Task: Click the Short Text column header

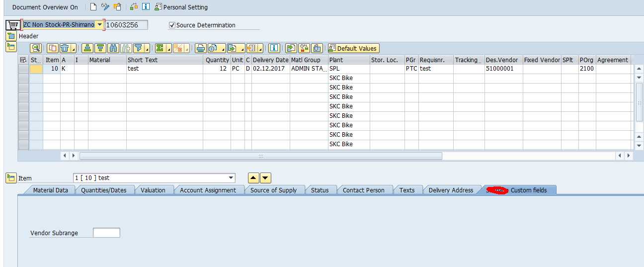Action: tap(164, 60)
